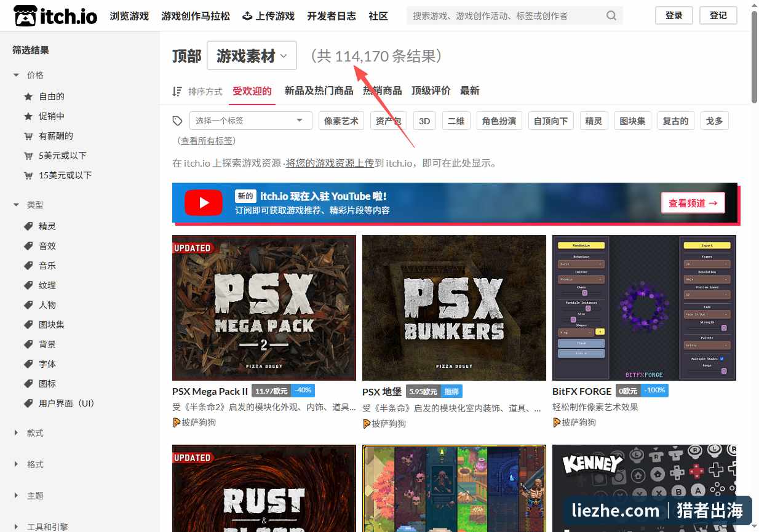This screenshot has width=759, height=532.
Task: Open 社区 in the top navigation
Action: (378, 16)
